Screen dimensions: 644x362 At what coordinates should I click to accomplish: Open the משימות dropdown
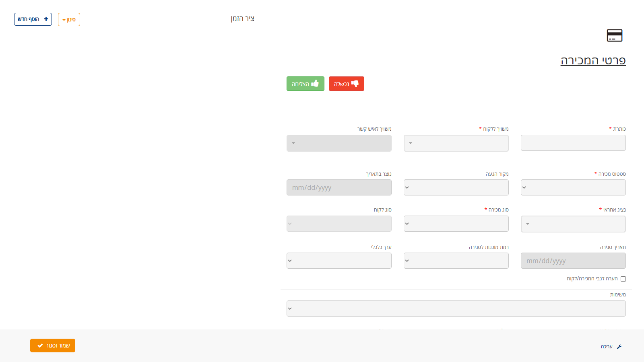coord(456,309)
